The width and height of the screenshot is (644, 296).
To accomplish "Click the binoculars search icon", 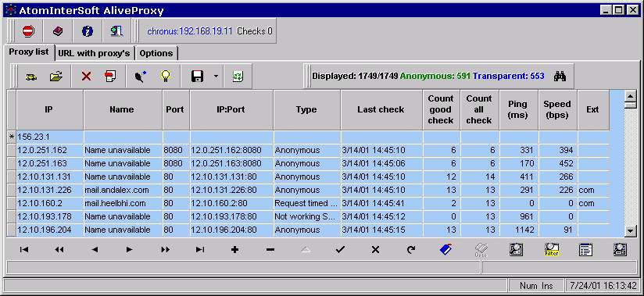I will point(560,76).
